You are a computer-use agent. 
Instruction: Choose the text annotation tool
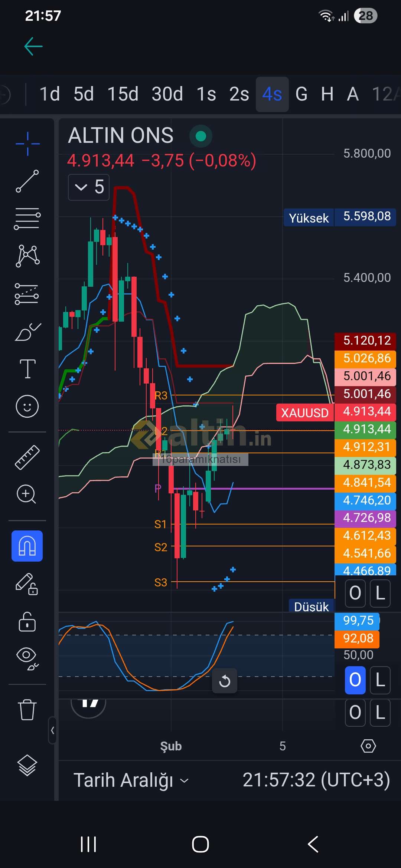click(27, 369)
